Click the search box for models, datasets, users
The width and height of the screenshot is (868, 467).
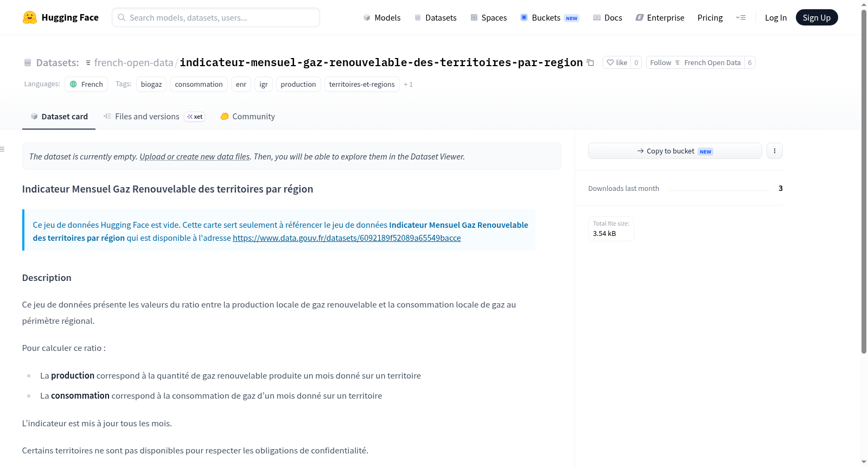point(216,17)
